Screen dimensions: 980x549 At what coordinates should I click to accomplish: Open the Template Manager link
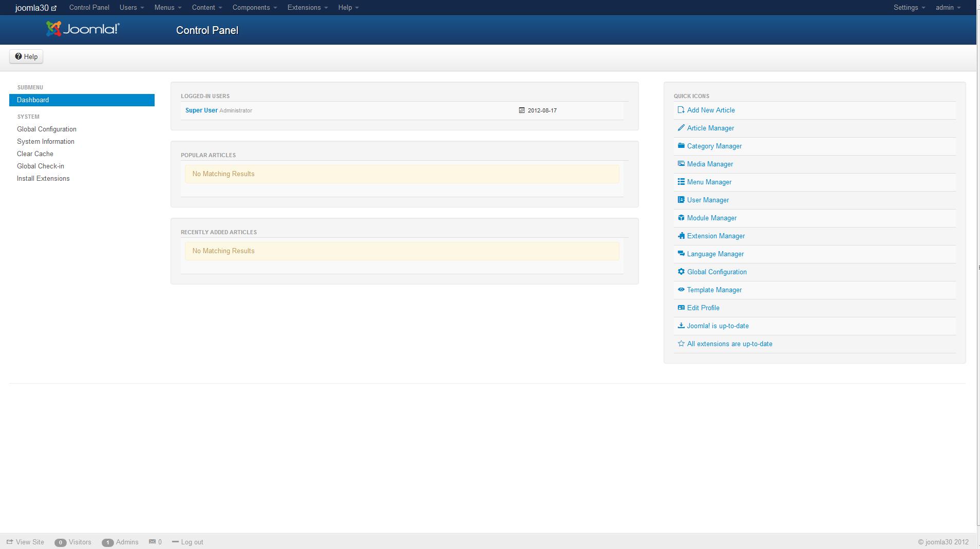[714, 290]
